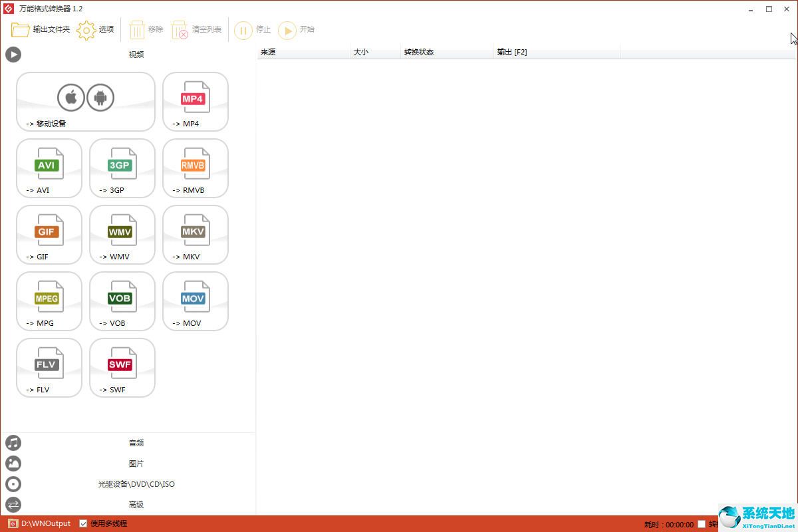Select the MP4 format tile
This screenshot has height=532, width=798.
[x=196, y=102]
